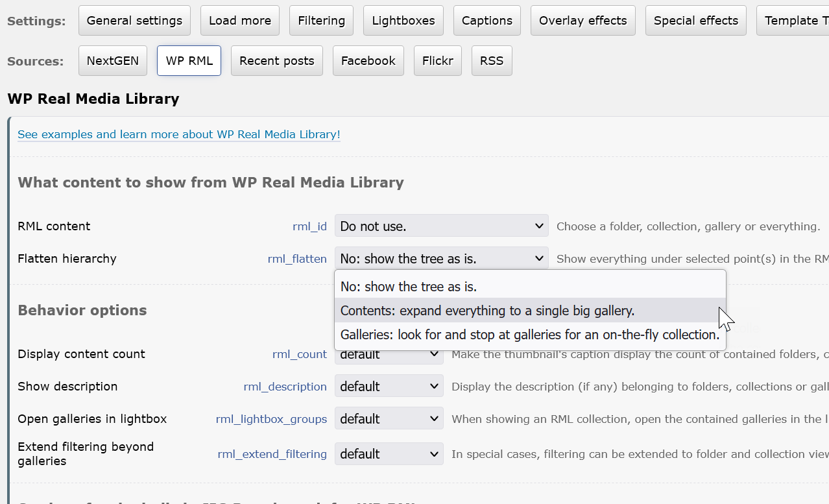Viewport: 829px width, 504px height.
Task: Go to the Lightboxes settings tab
Action: click(403, 21)
